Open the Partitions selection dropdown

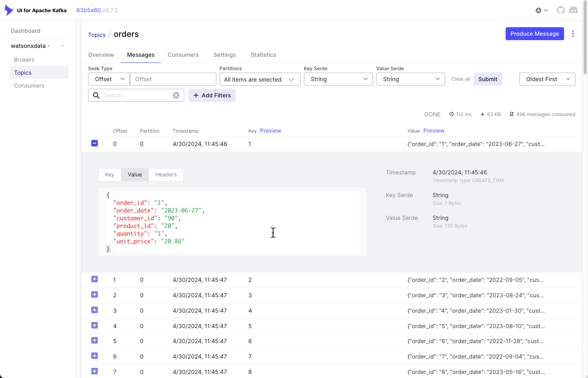click(260, 79)
